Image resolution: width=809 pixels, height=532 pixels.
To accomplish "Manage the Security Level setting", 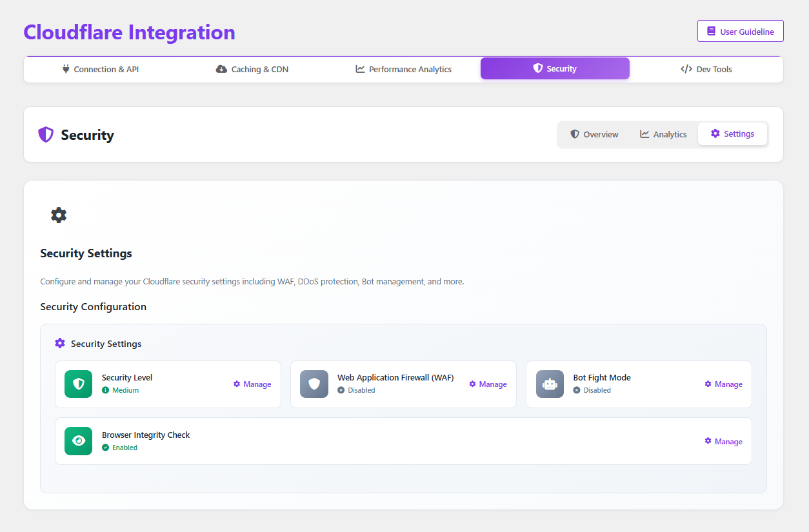I will [x=252, y=384].
